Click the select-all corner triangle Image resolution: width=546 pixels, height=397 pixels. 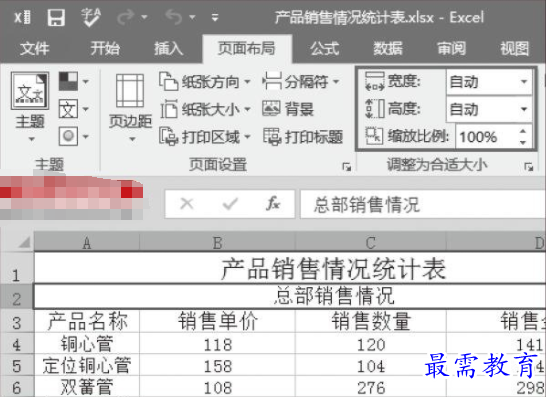pyautogui.click(x=24, y=242)
